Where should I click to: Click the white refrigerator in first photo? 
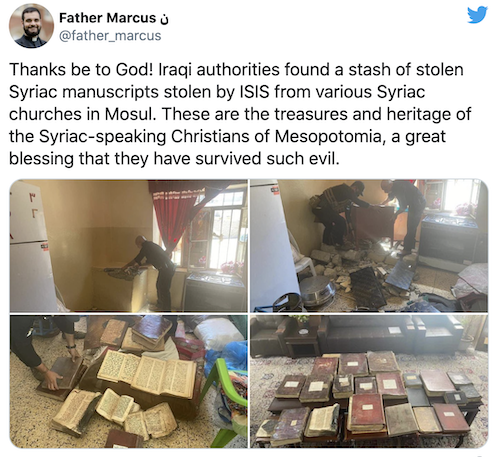coord(32,246)
